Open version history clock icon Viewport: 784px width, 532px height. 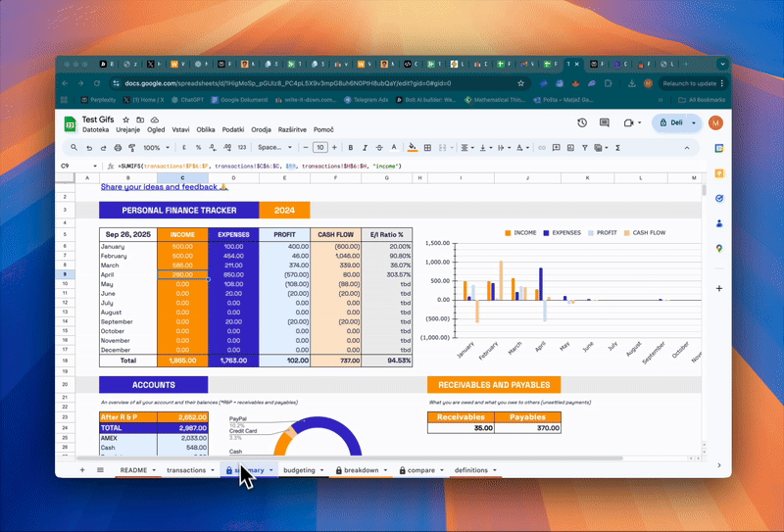click(x=582, y=123)
